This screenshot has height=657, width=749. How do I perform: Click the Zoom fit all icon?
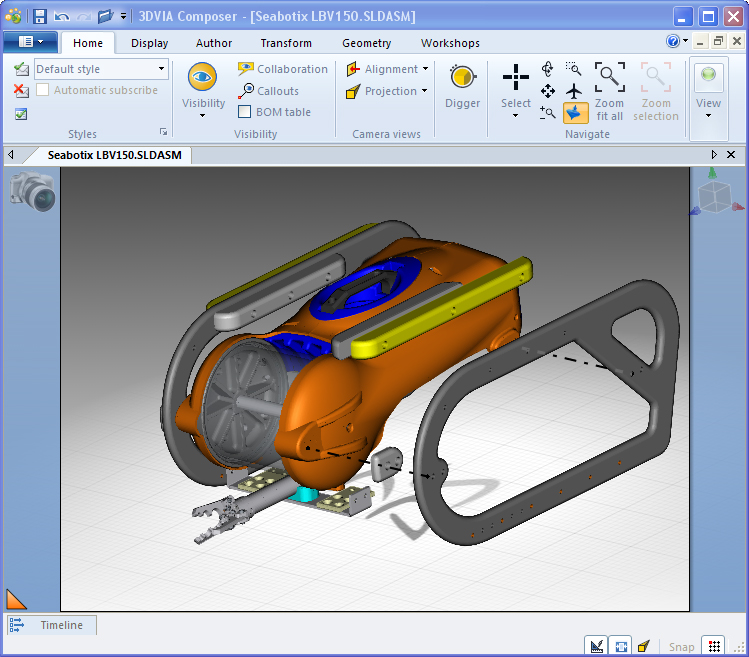(x=609, y=77)
